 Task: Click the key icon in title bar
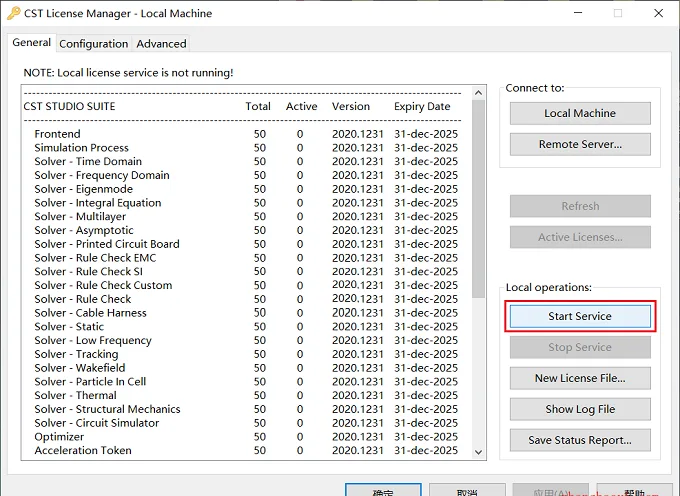coord(13,13)
